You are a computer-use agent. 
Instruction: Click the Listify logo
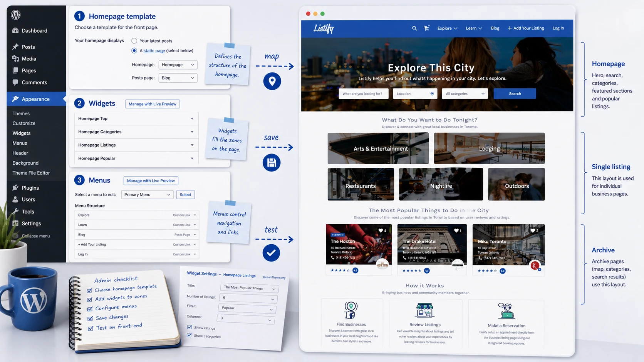click(324, 28)
